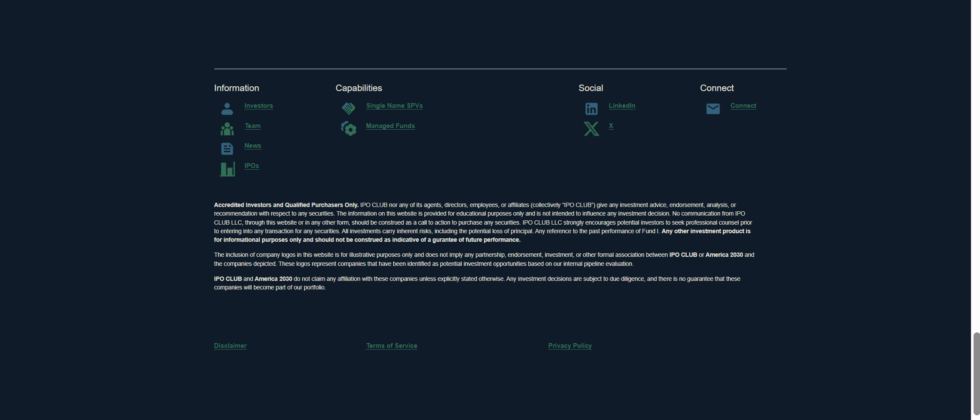
Task: View the Privacy Policy link
Action: (x=570, y=346)
